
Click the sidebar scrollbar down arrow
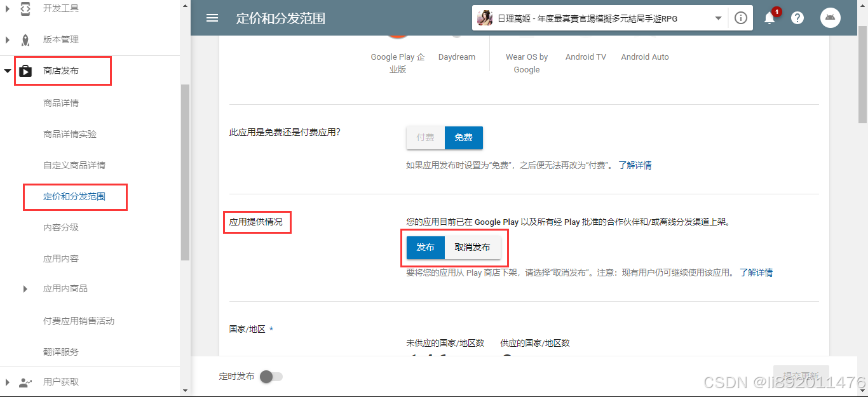tap(185, 391)
